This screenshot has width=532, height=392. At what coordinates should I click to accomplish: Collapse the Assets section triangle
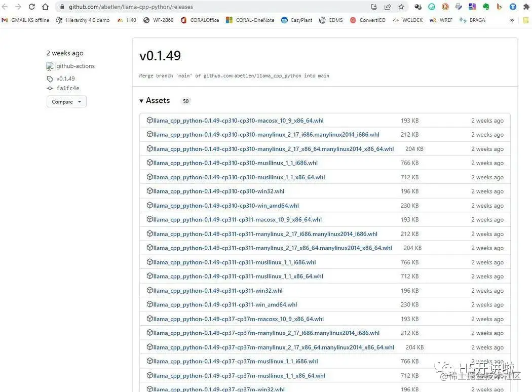click(141, 101)
